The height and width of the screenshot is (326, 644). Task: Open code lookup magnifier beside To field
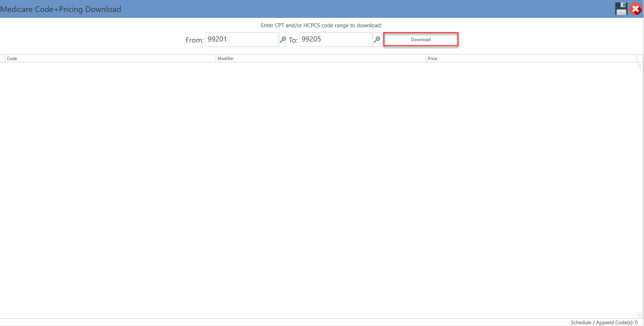(x=377, y=39)
